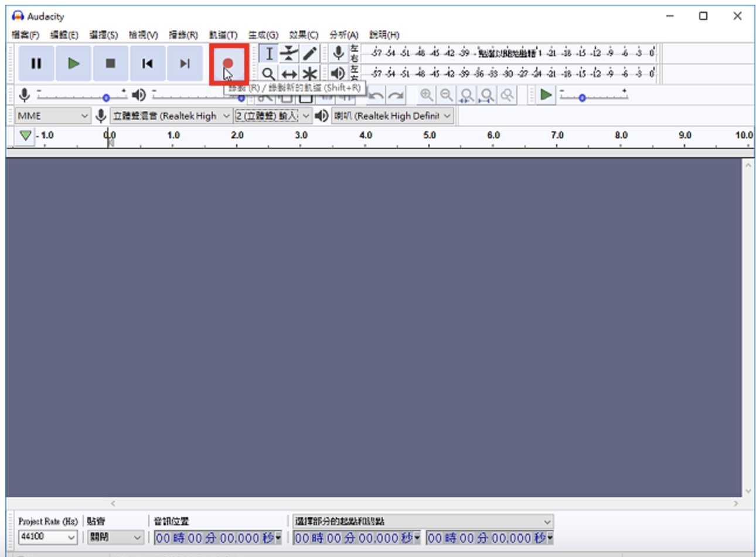
Task: Open the 檔案(F) File menu
Action: coord(25,35)
